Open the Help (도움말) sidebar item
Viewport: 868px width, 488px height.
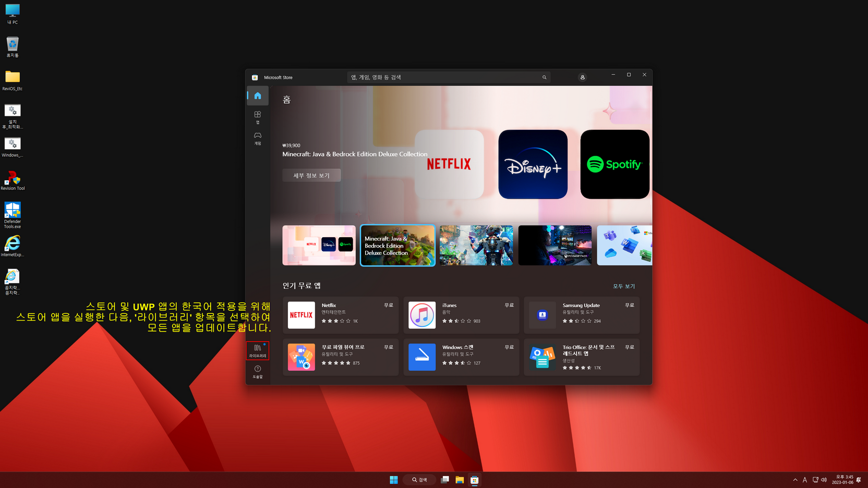click(258, 372)
